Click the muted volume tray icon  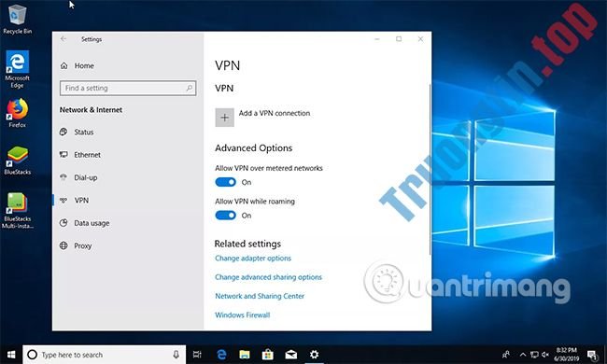545,355
